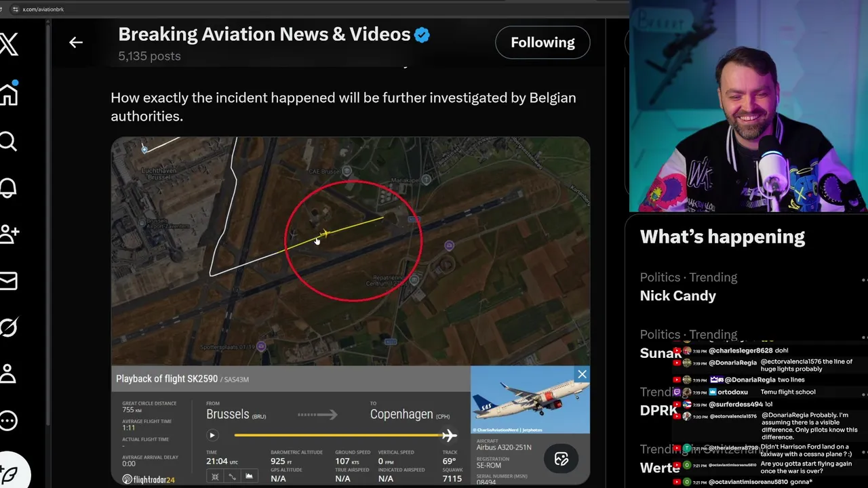
Task: Open the X logo home link
Action: 8,45
